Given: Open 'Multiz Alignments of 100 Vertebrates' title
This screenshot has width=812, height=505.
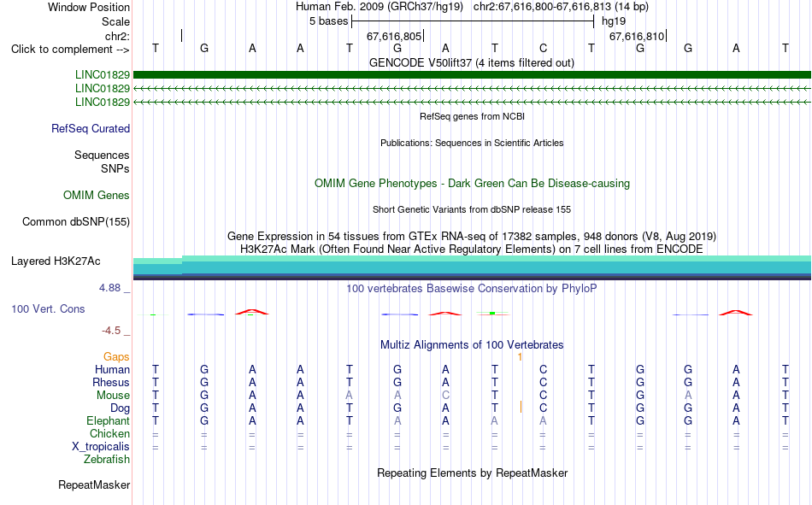Looking at the screenshot, I should tap(472, 345).
